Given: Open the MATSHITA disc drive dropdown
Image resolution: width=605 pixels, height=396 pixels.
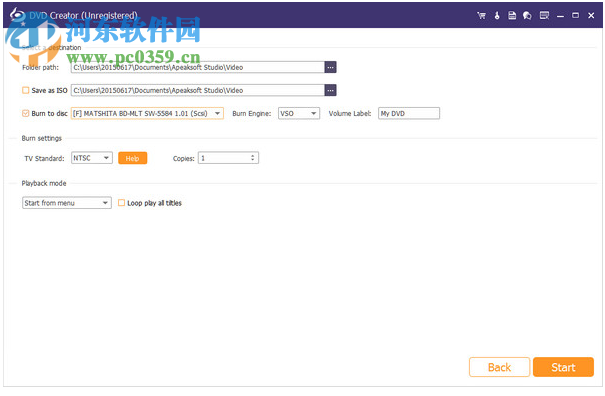Looking at the screenshot, I should (147, 113).
